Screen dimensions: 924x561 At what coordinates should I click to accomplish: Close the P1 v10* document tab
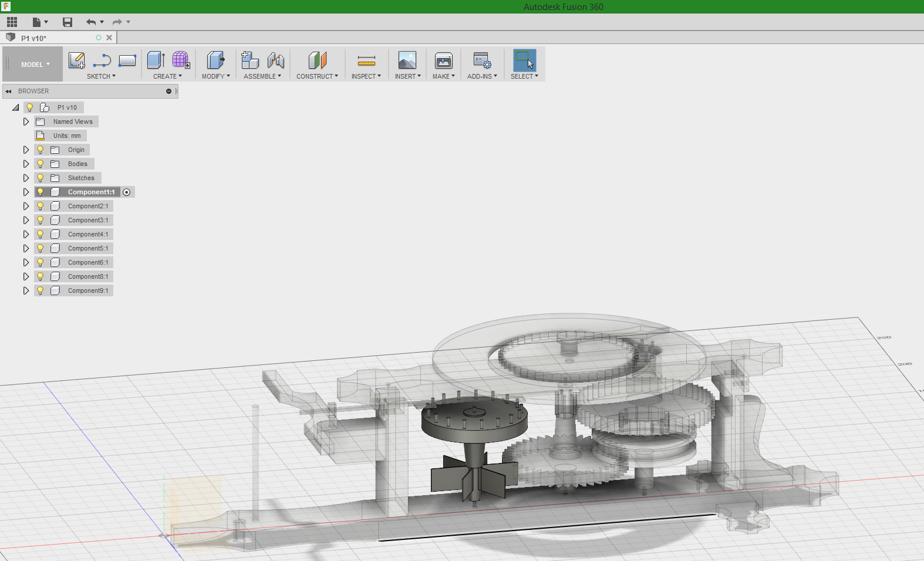coord(109,38)
